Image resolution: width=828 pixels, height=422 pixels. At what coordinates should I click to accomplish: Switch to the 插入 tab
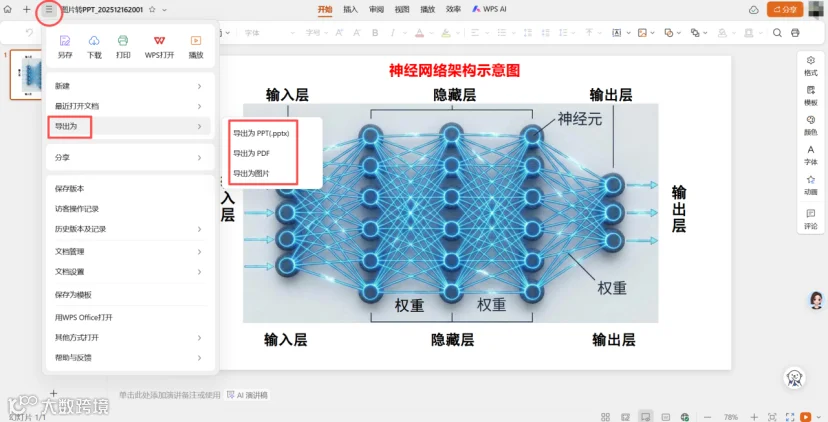[x=350, y=10]
